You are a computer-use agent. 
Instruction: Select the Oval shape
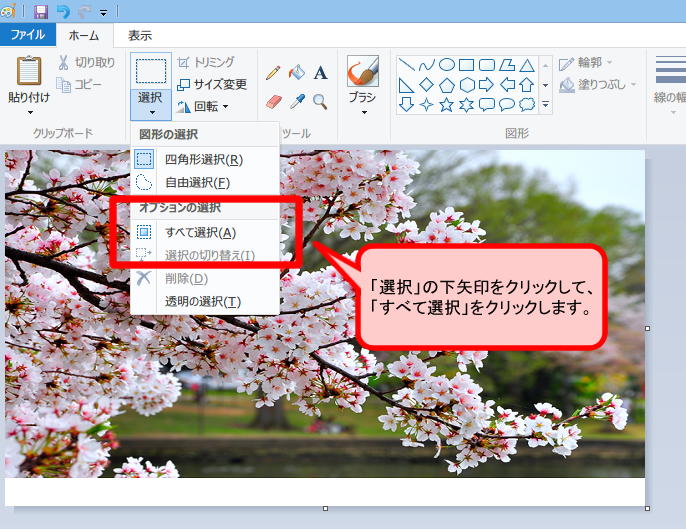click(447, 65)
